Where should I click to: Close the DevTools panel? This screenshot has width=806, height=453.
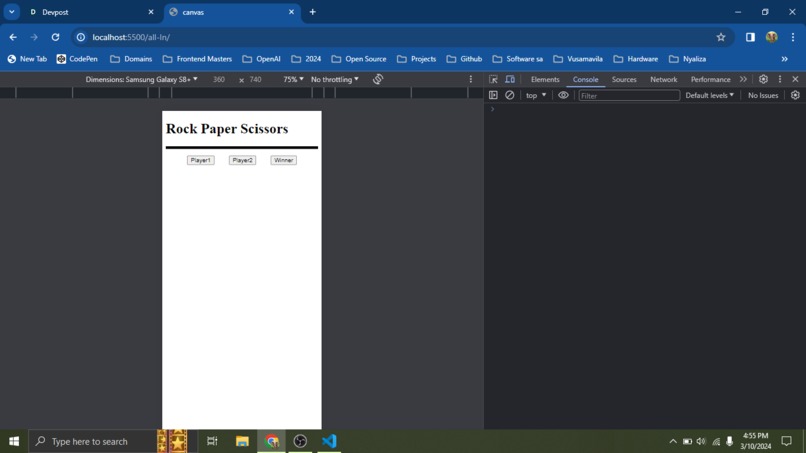coord(795,79)
